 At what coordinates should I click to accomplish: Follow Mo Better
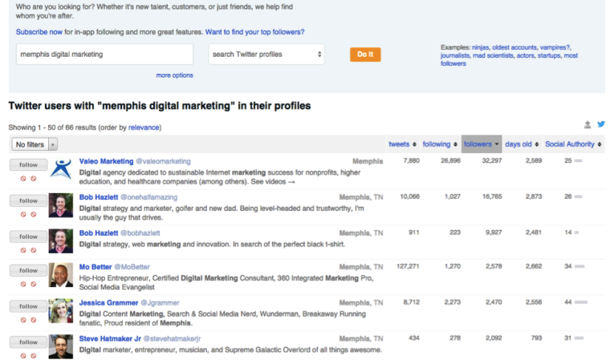click(x=28, y=270)
